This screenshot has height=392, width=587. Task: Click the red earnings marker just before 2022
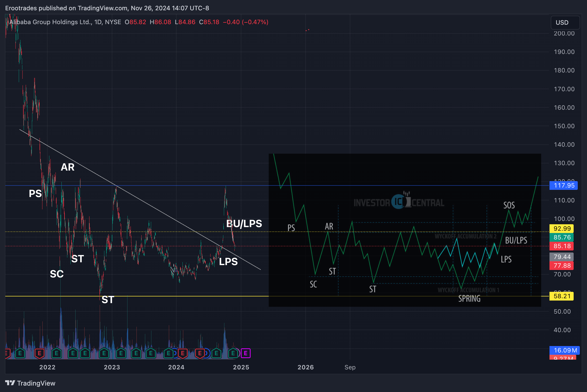pyautogui.click(x=39, y=353)
